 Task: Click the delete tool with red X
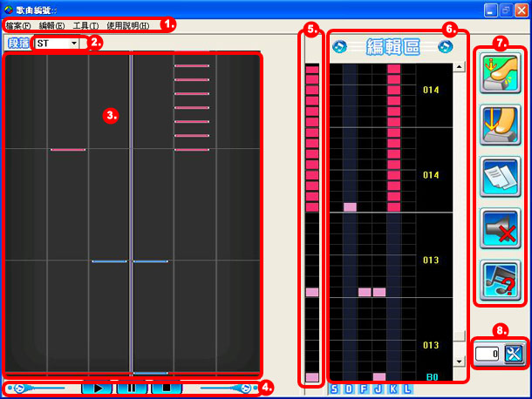(501, 230)
